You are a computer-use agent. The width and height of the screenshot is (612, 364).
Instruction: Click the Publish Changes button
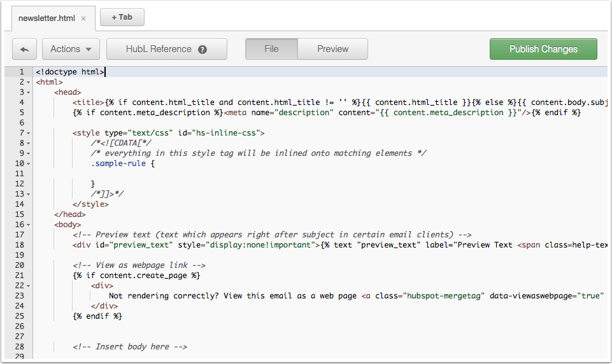click(543, 49)
